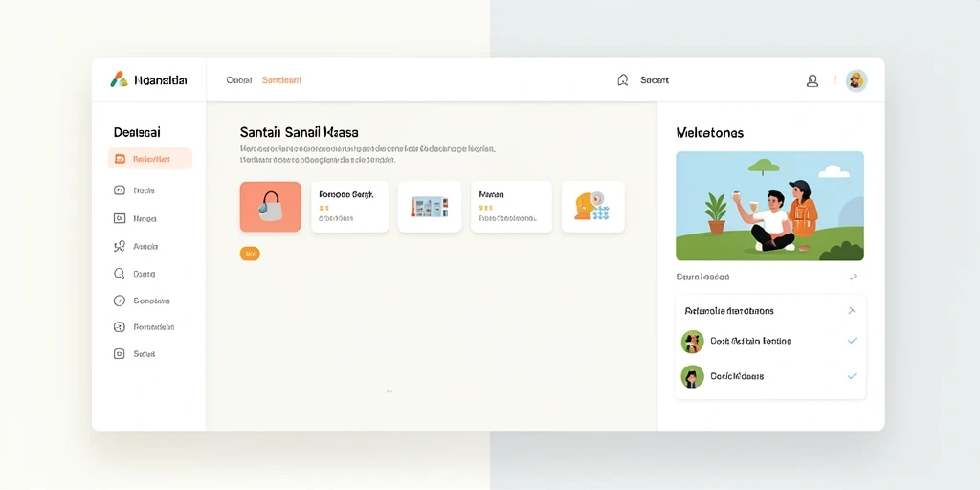Click the Santain Sanail Kasa heading

coord(300,132)
